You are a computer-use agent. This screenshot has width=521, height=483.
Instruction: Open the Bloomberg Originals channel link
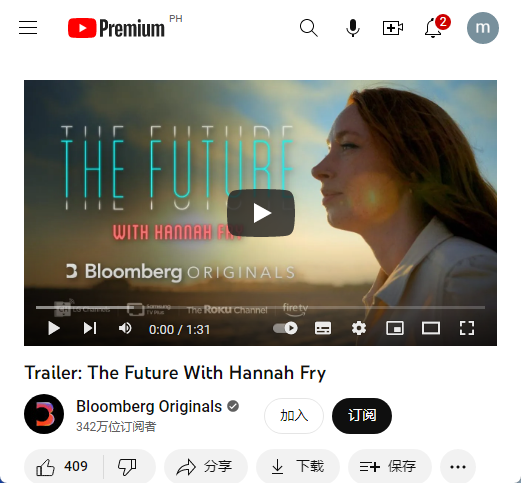click(149, 406)
